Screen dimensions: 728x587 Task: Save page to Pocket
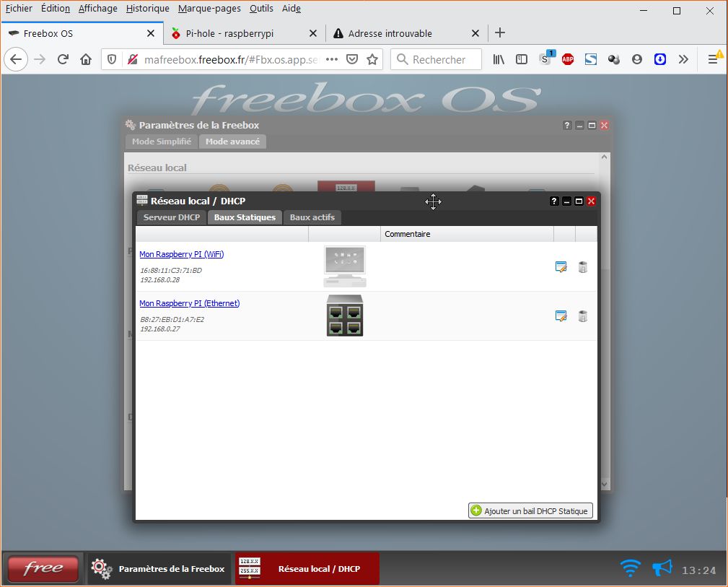(x=352, y=59)
